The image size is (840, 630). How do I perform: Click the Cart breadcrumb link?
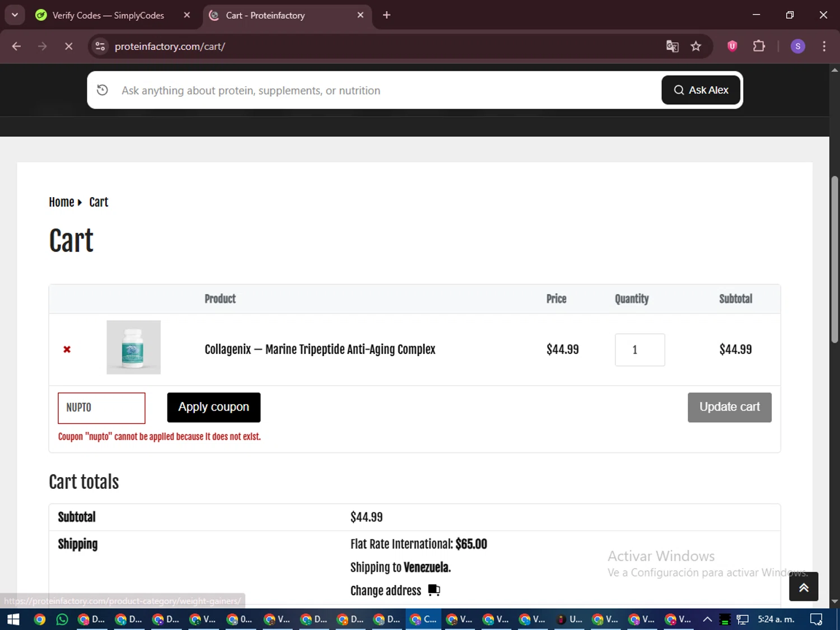click(99, 202)
